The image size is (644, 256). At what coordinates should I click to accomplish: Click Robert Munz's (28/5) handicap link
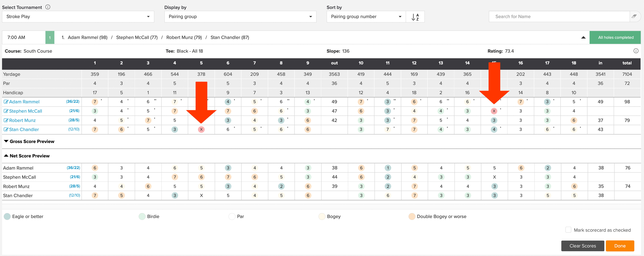point(74,120)
